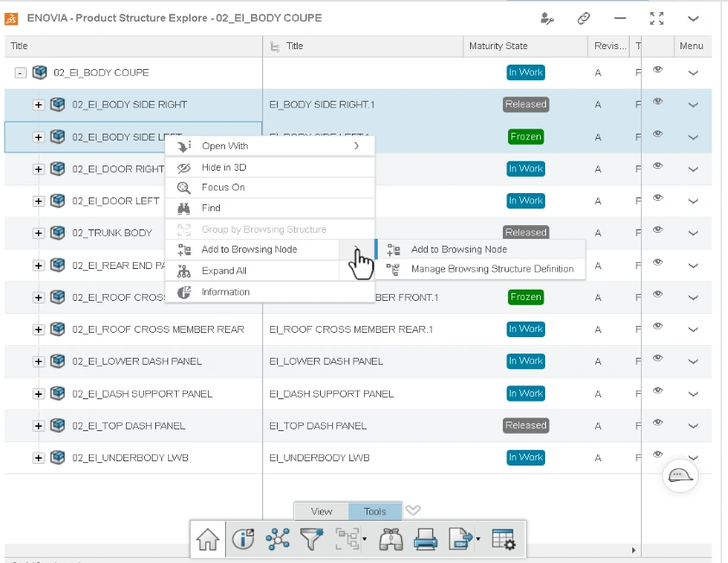This screenshot has width=728, height=563.
Task: Switch to the View tab
Action: (x=321, y=511)
